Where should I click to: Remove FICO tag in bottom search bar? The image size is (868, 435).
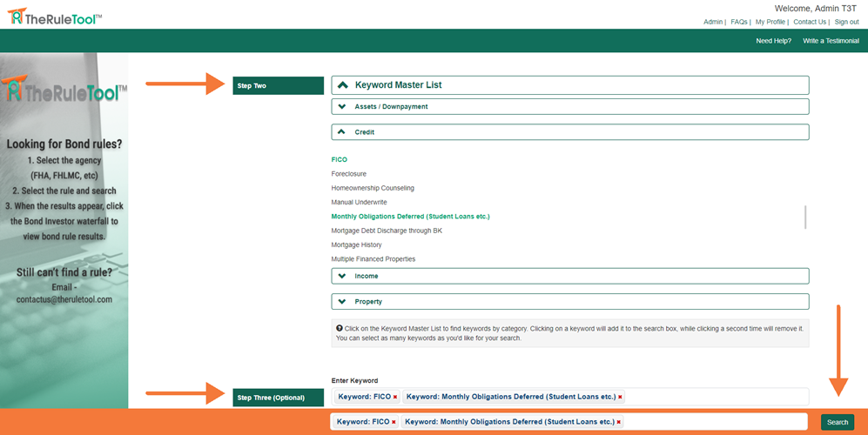(x=394, y=422)
